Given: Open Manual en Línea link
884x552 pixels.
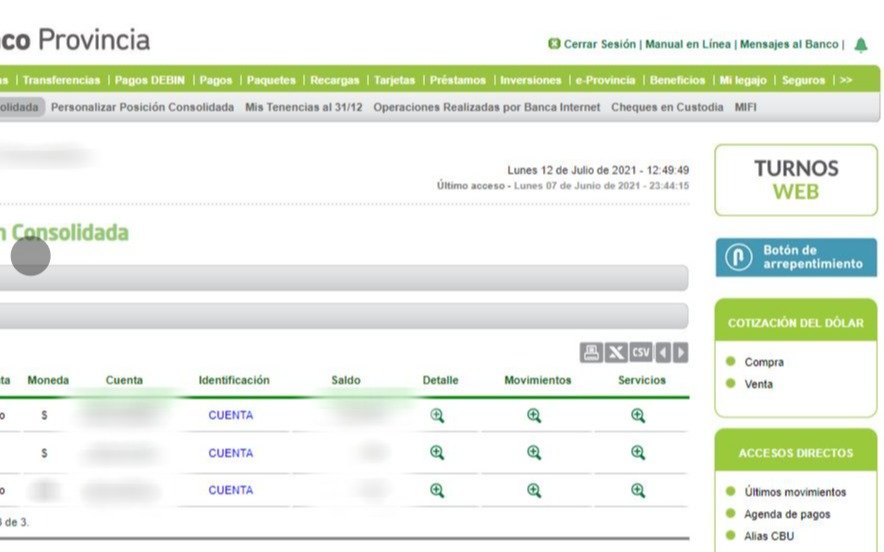Looking at the screenshot, I should (687, 44).
